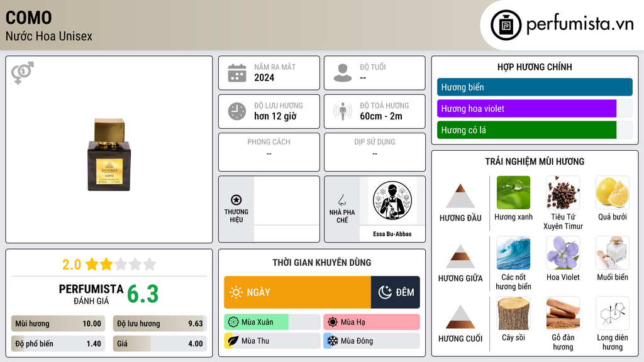
Task: Click the Nước Hoa Unisex subtitle
Action: pos(49,36)
